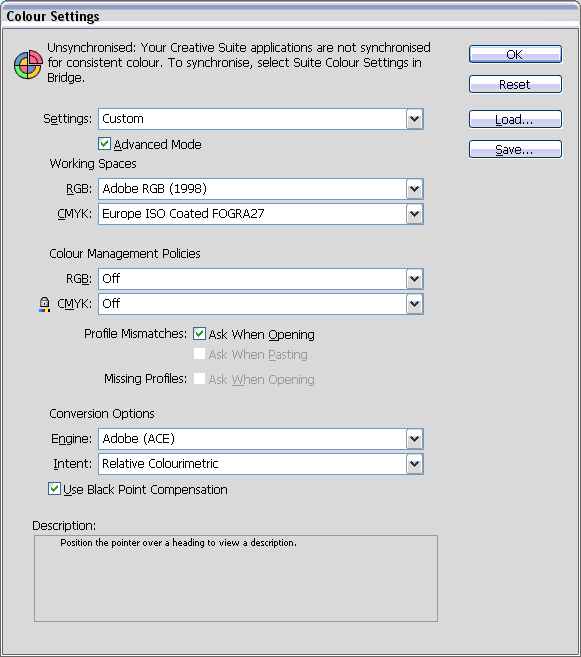
Task: Click the Save... button
Action: pos(515,150)
